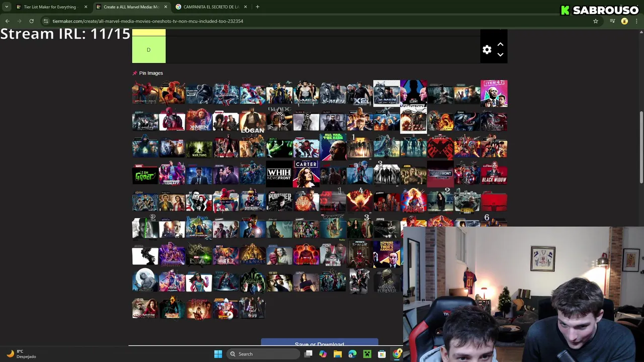The width and height of the screenshot is (644, 362).
Task: Switch to Campanita El Secreto tab
Action: [211, 7]
